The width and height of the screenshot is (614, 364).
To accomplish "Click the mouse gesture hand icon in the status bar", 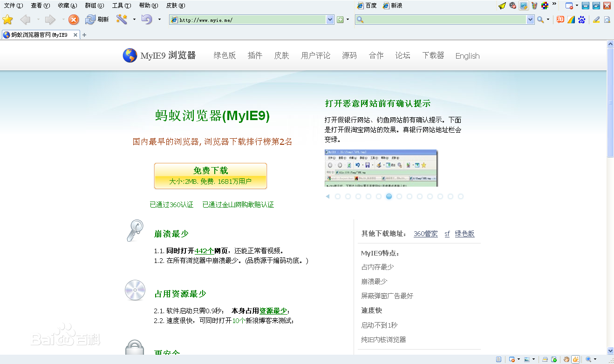I will (566, 359).
